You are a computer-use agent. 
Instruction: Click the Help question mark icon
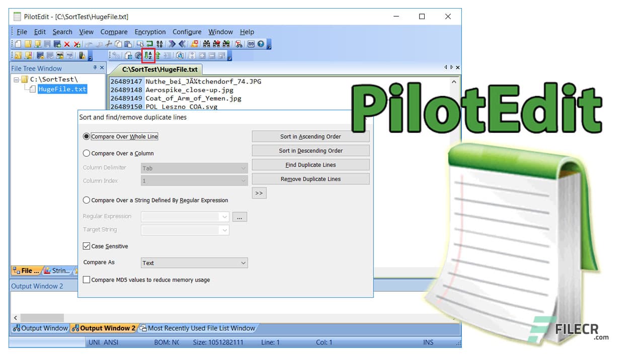coord(261,44)
